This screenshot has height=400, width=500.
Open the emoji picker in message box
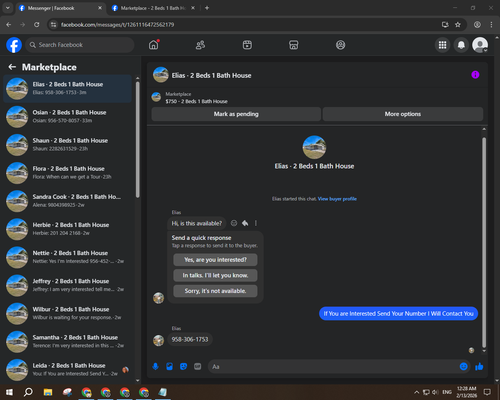click(464, 367)
